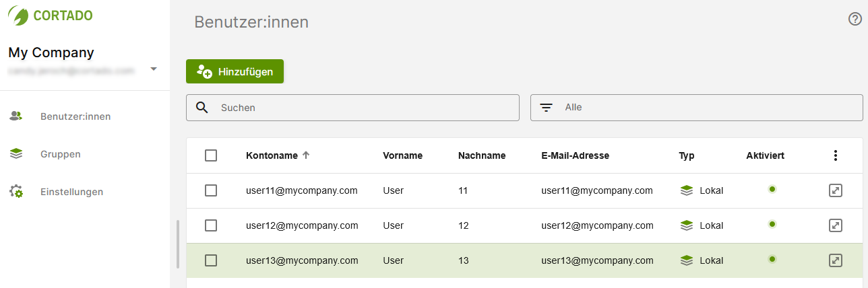Open details icon for user12 row
This screenshot has height=288, width=868.
click(836, 225)
